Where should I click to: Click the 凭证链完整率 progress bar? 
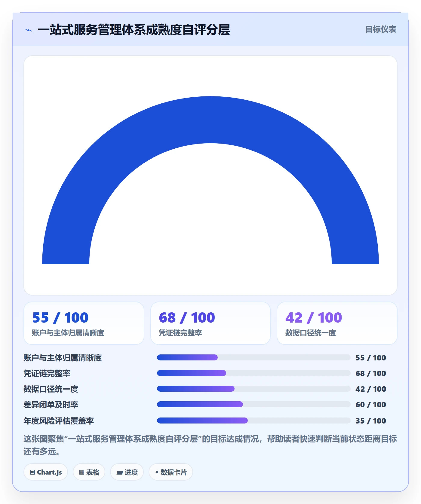coord(254,373)
